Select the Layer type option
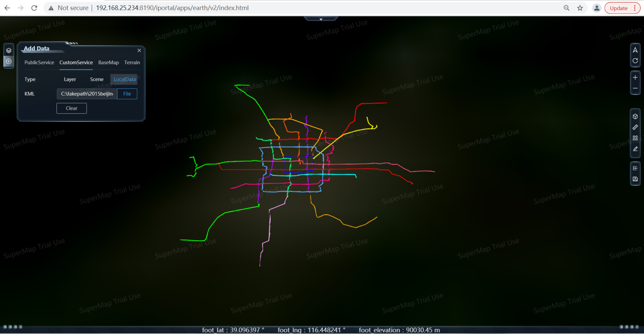 [70, 79]
